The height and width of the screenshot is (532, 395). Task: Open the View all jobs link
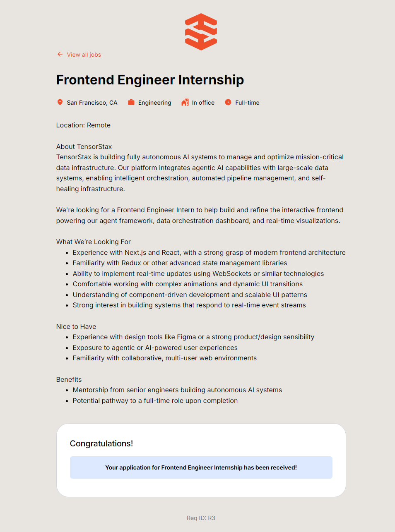click(x=84, y=55)
